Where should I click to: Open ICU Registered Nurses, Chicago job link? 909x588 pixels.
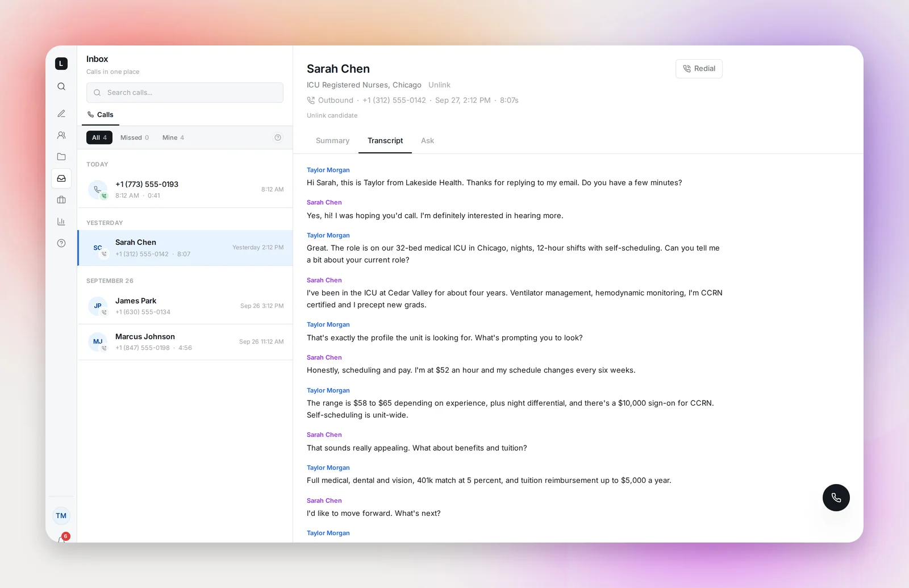tap(364, 85)
